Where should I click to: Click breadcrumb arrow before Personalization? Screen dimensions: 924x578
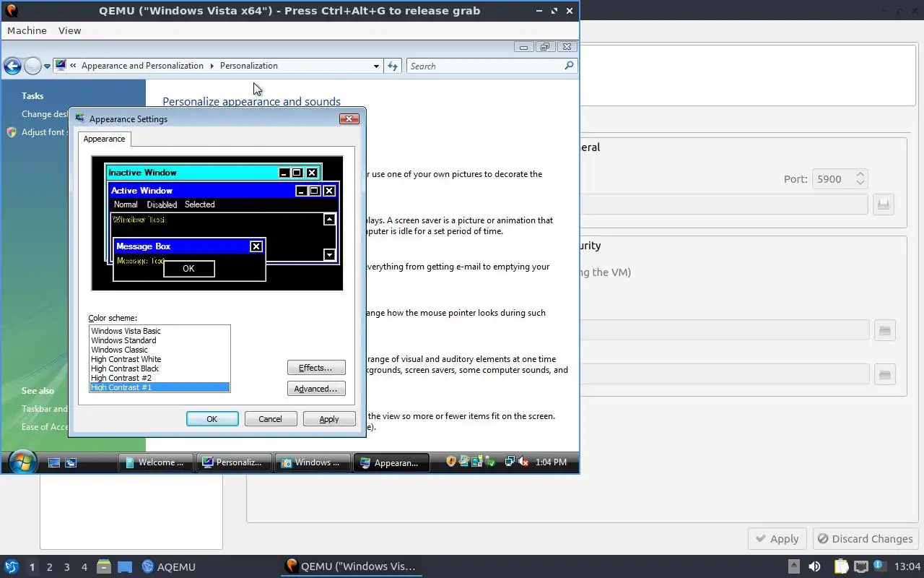click(212, 66)
